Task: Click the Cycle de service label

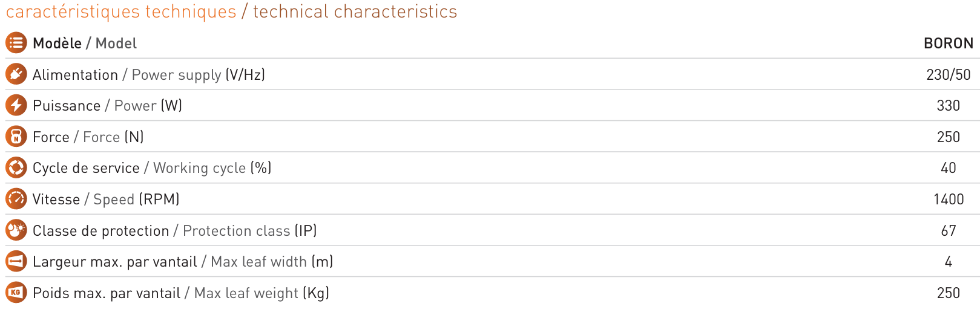Action: (86, 168)
